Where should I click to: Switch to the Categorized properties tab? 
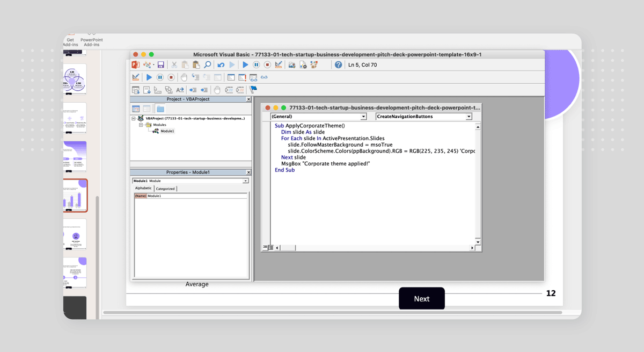click(x=165, y=189)
